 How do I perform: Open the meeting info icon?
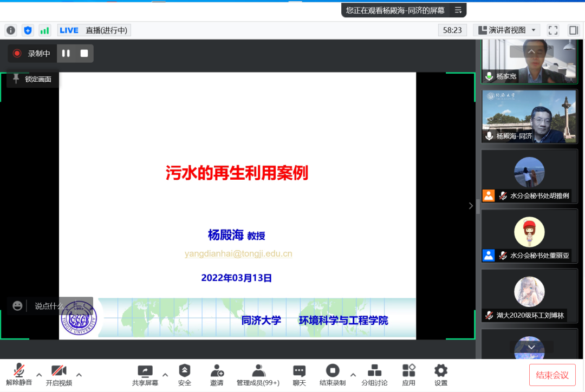[11, 30]
